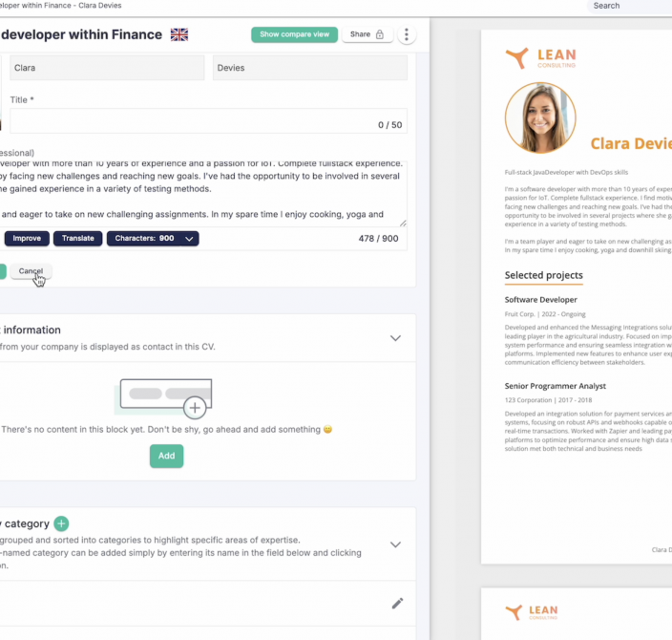Open the three-dot more options menu
Image resolution: width=672 pixels, height=640 pixels.
tap(407, 34)
